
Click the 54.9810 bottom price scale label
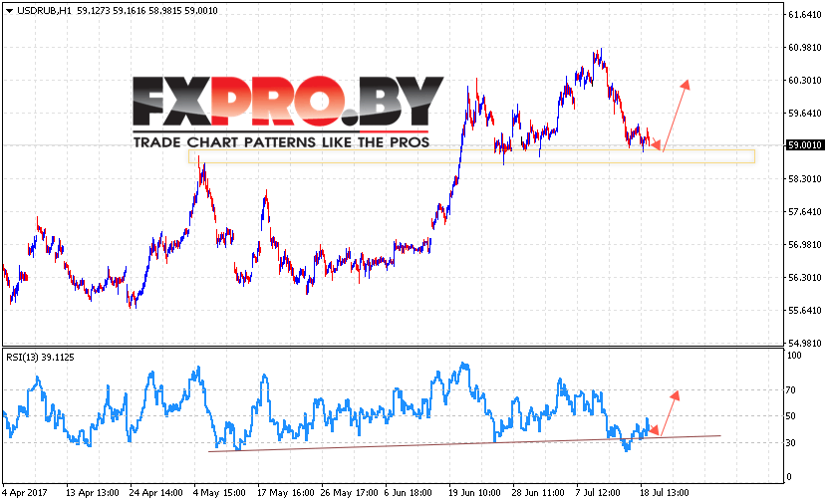pos(804,344)
